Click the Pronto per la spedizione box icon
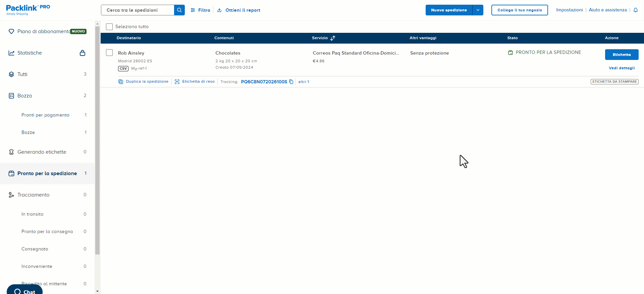 11,173
